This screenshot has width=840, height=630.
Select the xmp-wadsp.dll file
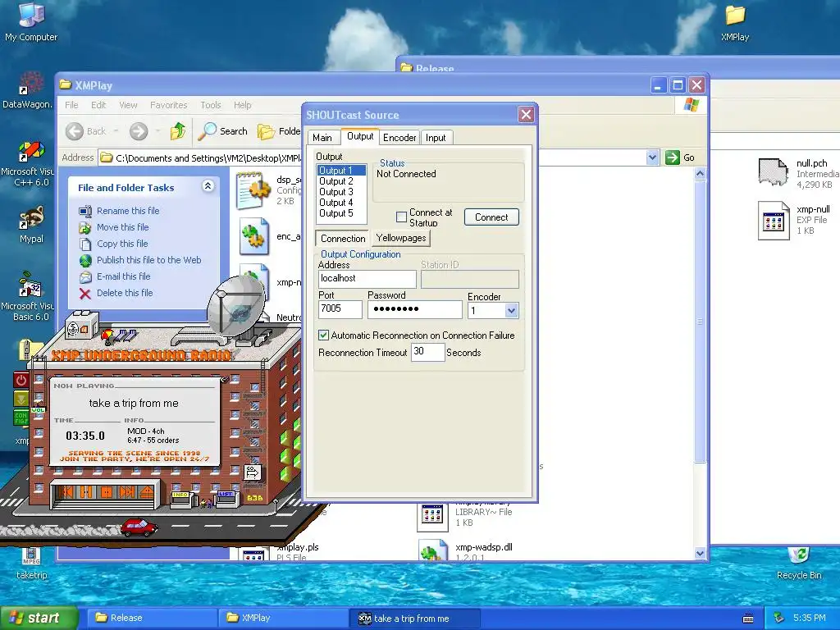pos(466,549)
